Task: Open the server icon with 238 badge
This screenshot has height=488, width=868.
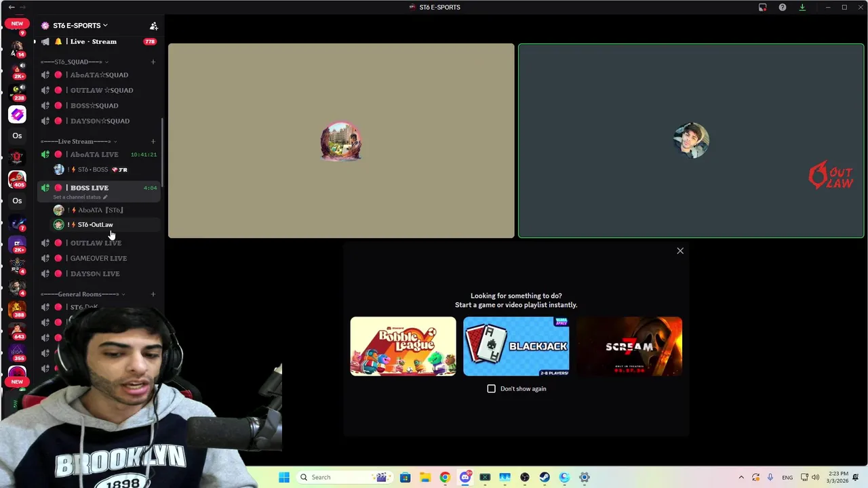Action: pyautogui.click(x=17, y=91)
